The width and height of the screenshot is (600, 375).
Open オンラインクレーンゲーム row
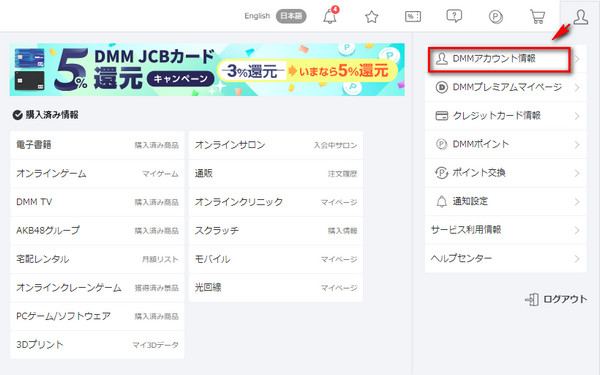coord(97,288)
